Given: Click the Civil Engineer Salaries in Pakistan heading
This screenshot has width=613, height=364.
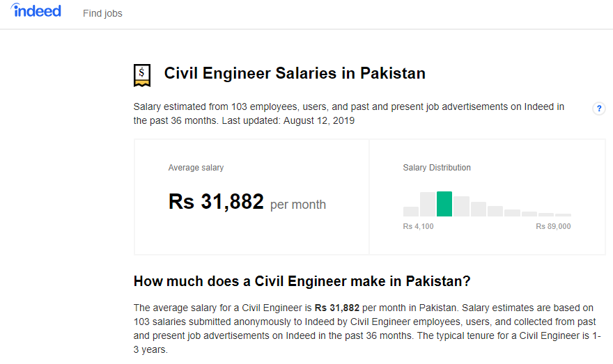Looking at the screenshot, I should 295,73.
